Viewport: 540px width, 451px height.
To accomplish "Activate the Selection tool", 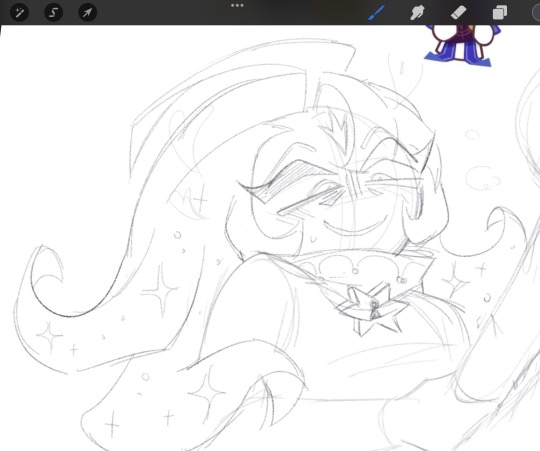I will (x=53, y=13).
